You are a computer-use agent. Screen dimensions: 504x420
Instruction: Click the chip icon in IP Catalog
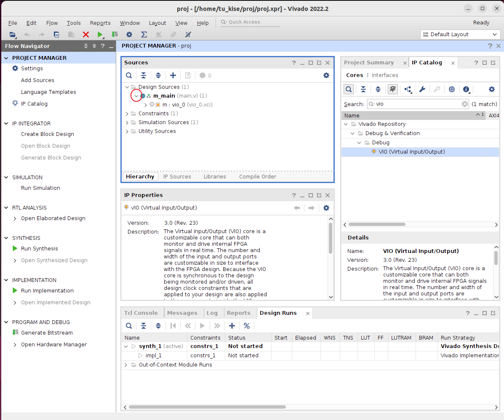(x=451, y=89)
